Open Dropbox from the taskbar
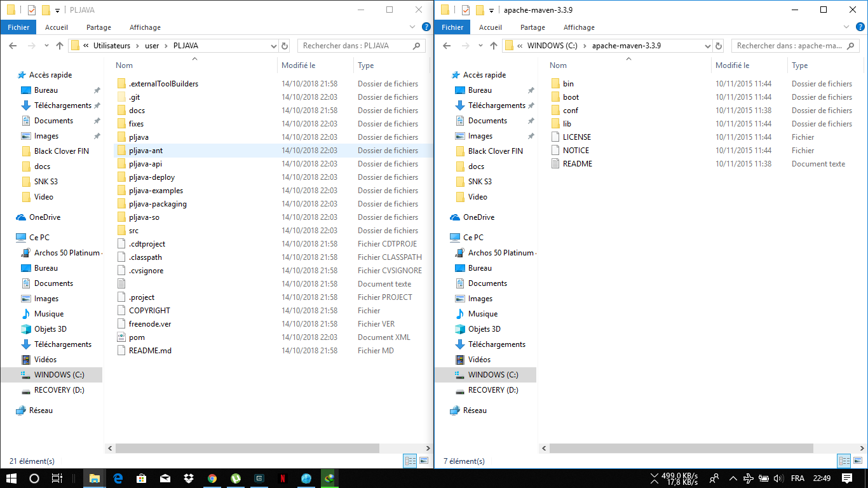Screen dimensions: 868x488 tap(189, 478)
